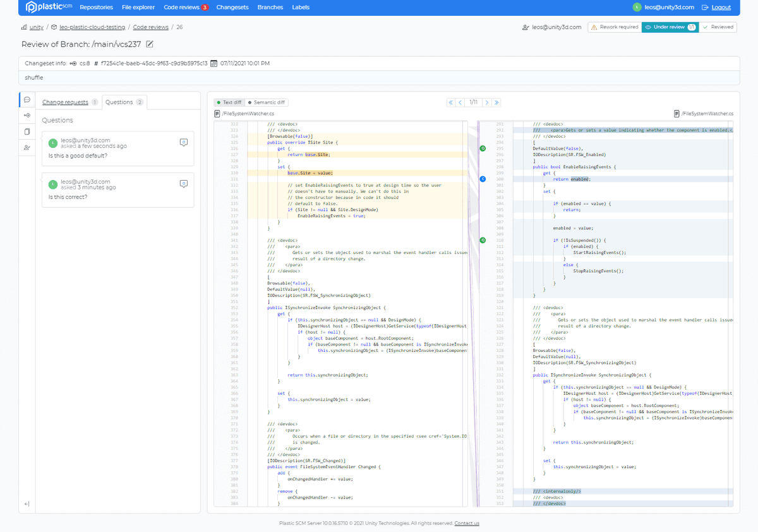Click the 'Is this a good default?' question
Viewport: 758px width, 532px height.
[78, 155]
